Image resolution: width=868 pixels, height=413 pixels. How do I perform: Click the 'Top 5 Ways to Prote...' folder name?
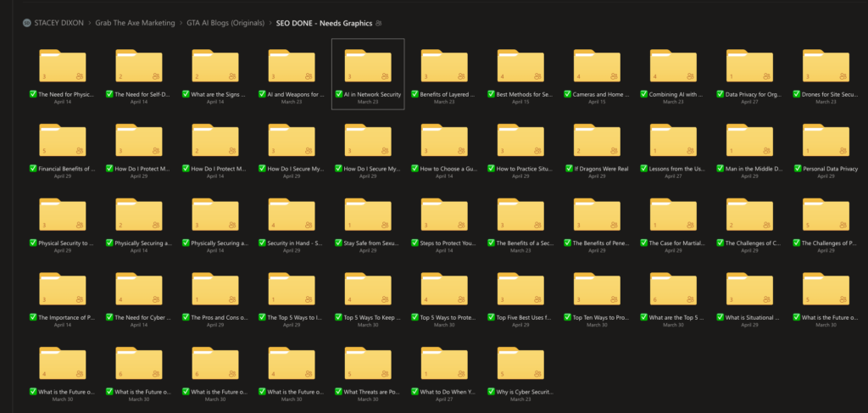pyautogui.click(x=448, y=318)
